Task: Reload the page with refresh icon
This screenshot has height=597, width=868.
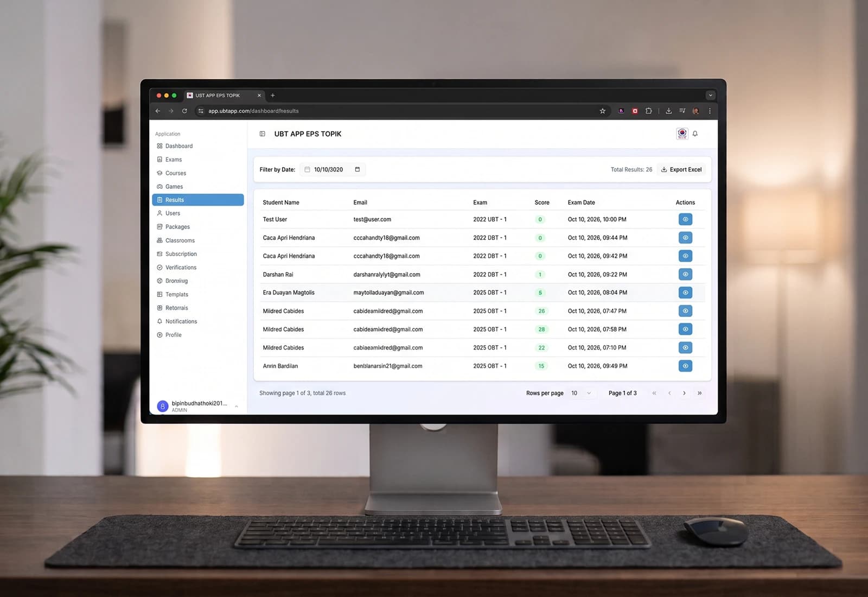Action: [184, 111]
